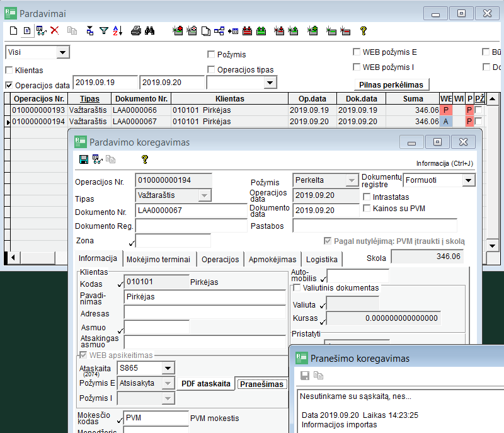Click the Dokumento Nr. field LAA0000067
This screenshot has width=504, height=433.
pyautogui.click(x=192, y=211)
